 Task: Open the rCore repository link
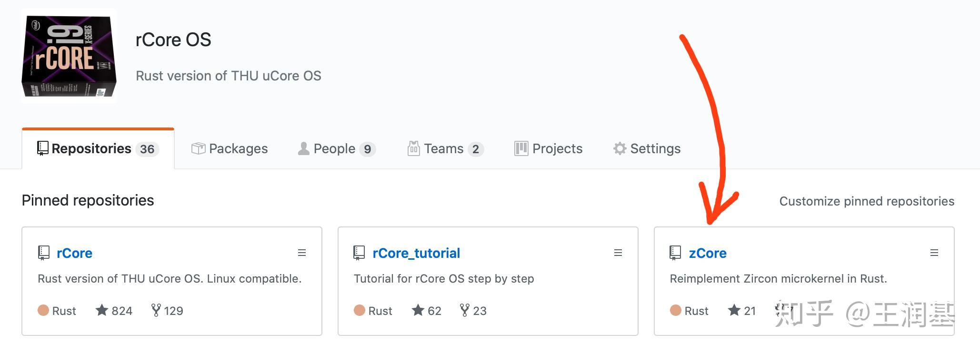(x=74, y=253)
